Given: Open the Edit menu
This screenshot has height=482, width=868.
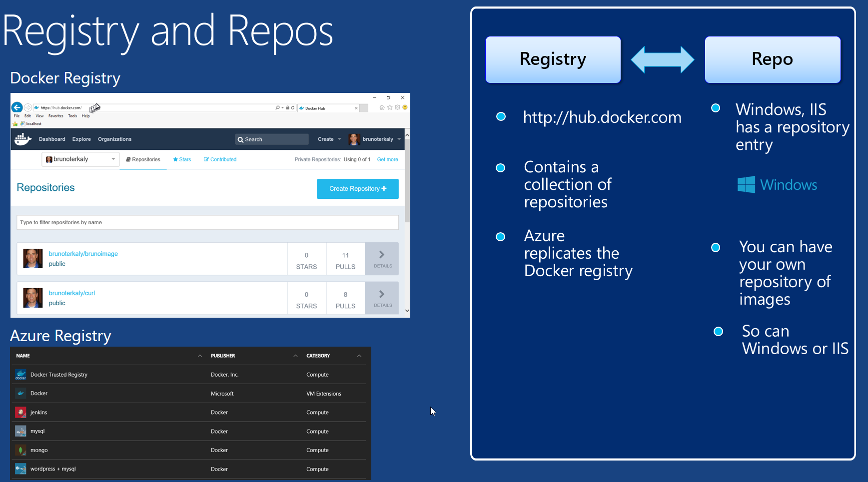Looking at the screenshot, I should tap(27, 116).
